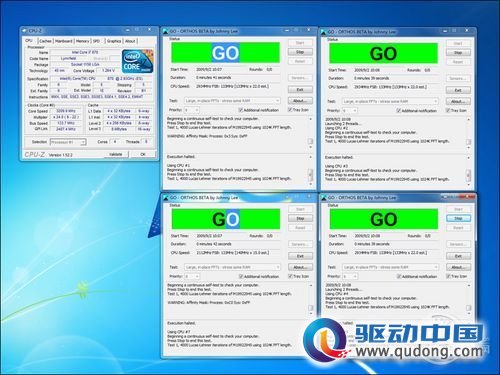This screenshot has width=500, height=375.
Task: Click lower log scrollbar in top-right ORTHOS window
Action: 468,171
